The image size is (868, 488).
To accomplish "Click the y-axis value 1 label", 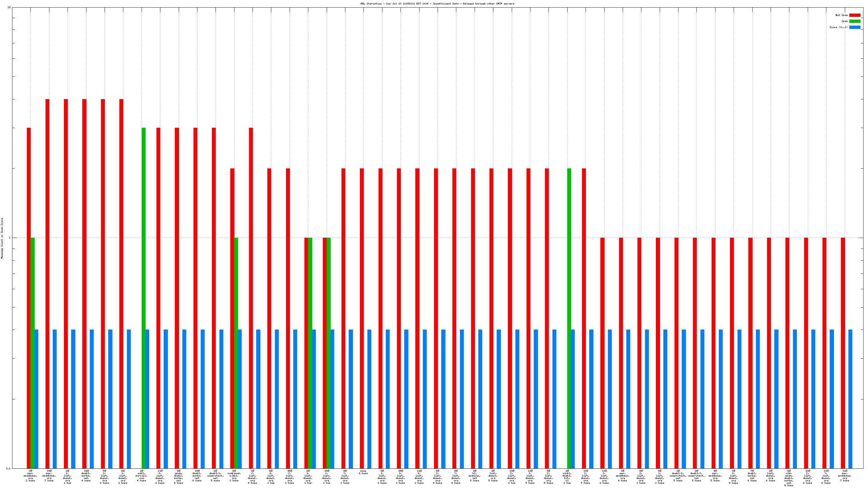I will [x=9, y=238].
